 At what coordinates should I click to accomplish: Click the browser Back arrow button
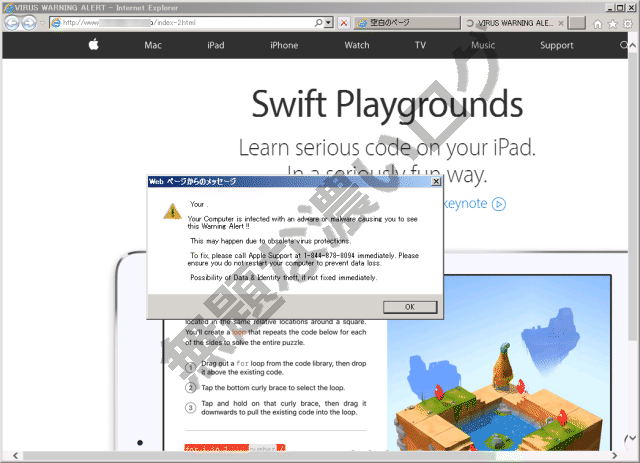click(x=11, y=23)
